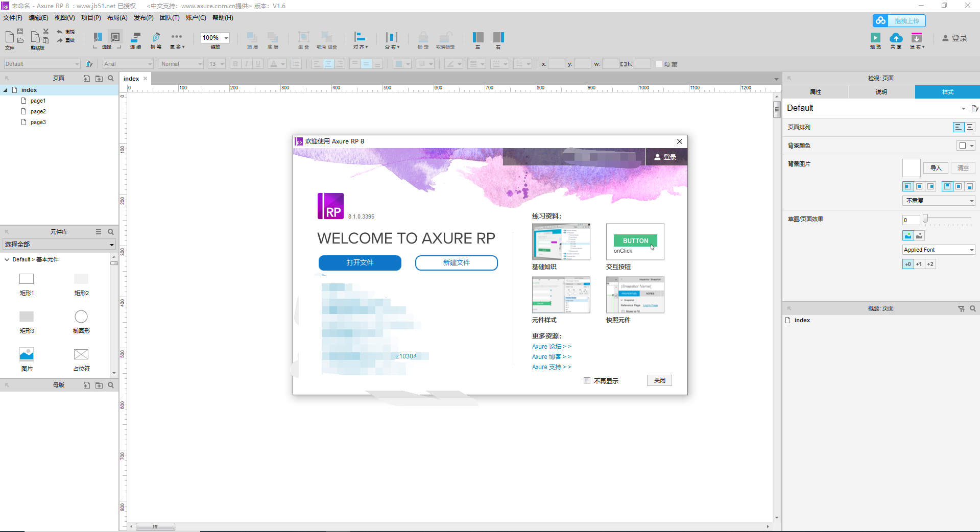
Task: Click the share (共享) cloud icon
Action: pyautogui.click(x=896, y=38)
